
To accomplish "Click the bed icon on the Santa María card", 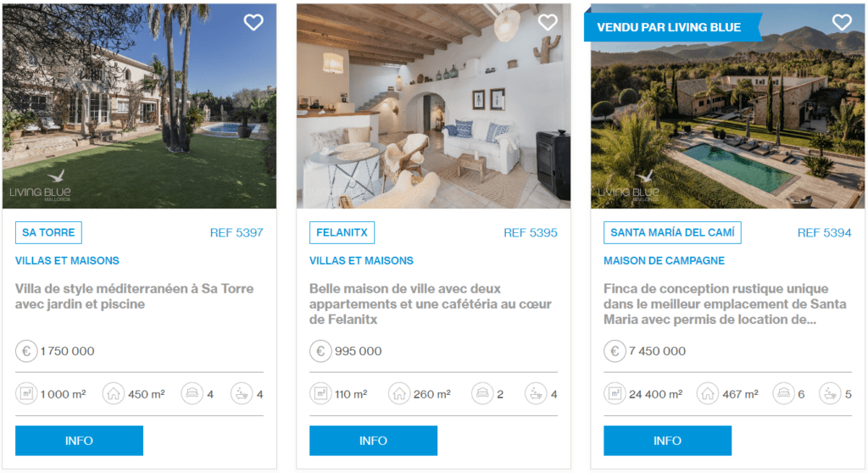I will pos(784,394).
